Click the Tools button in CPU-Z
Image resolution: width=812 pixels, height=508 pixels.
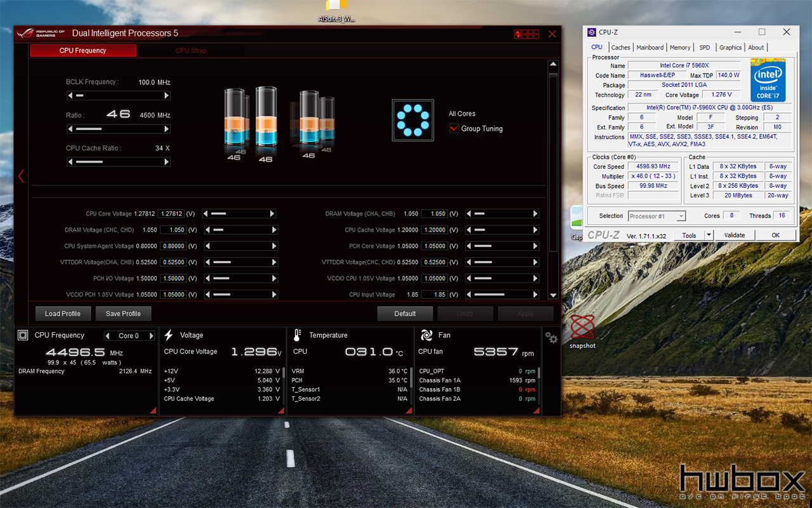[689, 236]
